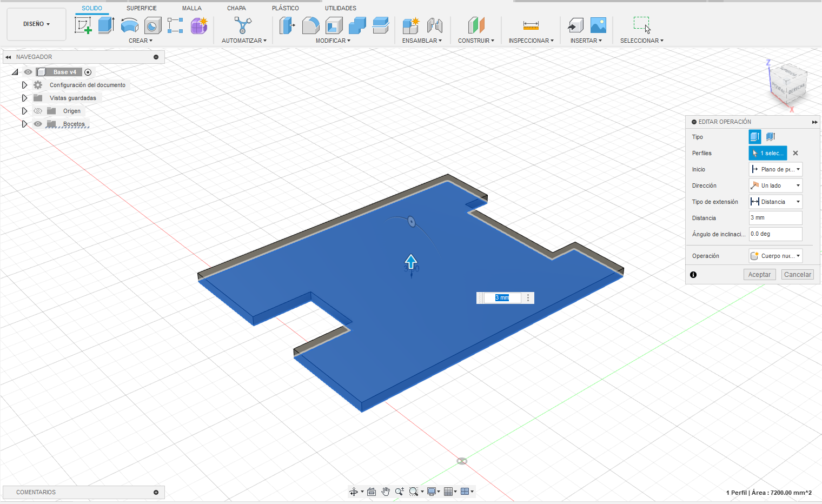Screen dimensions: 822x504
Task: Click the info icon in Editar Operación
Action: pyautogui.click(x=693, y=275)
